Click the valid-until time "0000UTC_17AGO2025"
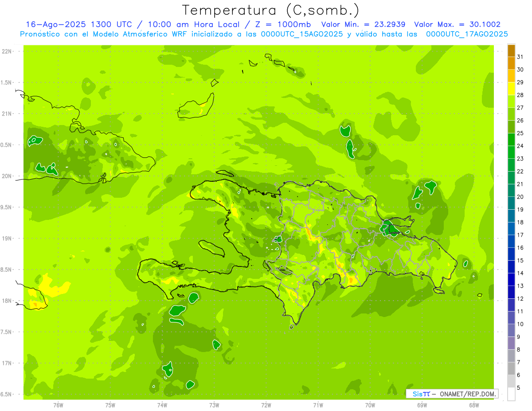This screenshot has height=411, width=532. pyautogui.click(x=466, y=34)
